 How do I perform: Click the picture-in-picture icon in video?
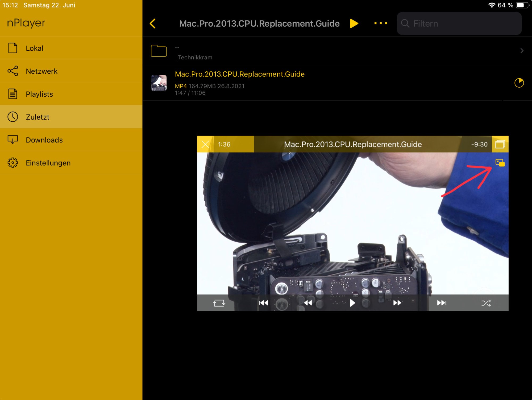click(x=500, y=163)
